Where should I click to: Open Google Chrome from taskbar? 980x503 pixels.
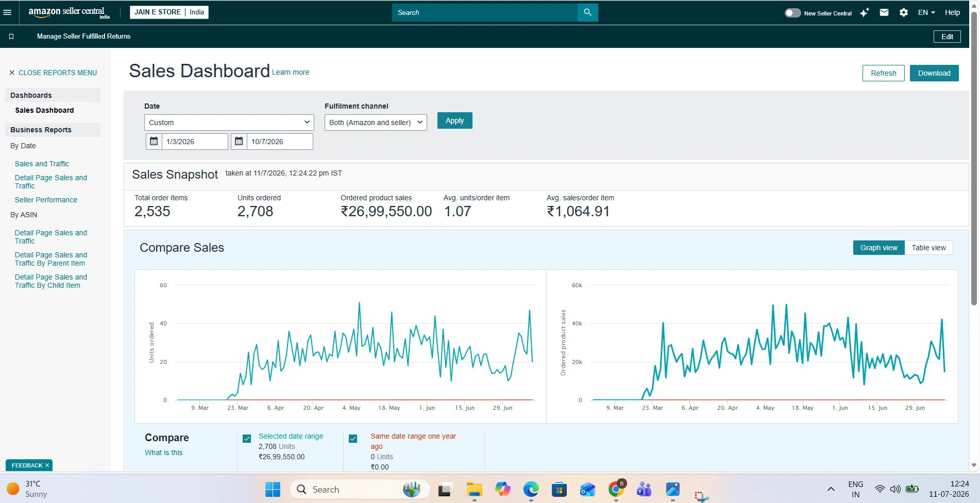click(x=616, y=489)
